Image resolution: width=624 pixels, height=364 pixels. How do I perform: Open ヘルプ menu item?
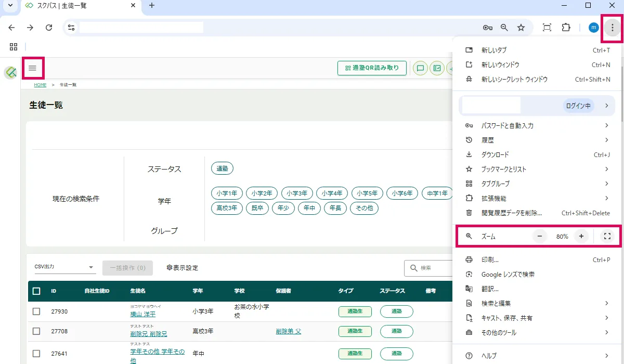pos(537,356)
